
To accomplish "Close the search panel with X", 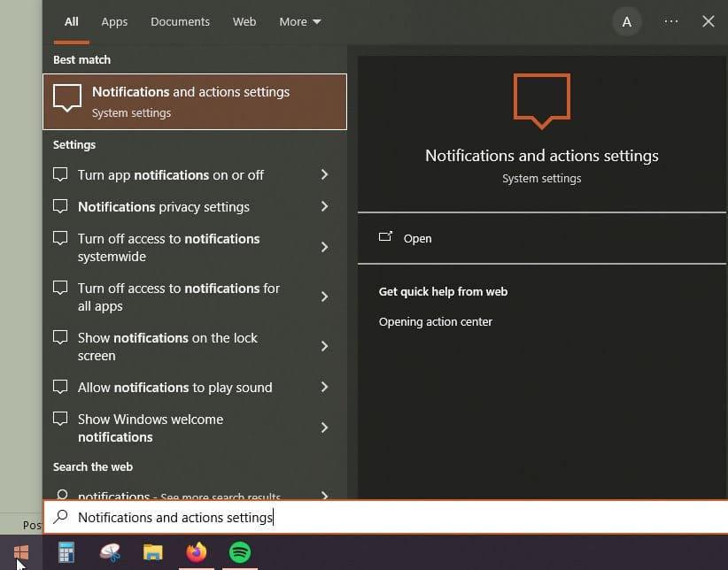I will coord(708,21).
